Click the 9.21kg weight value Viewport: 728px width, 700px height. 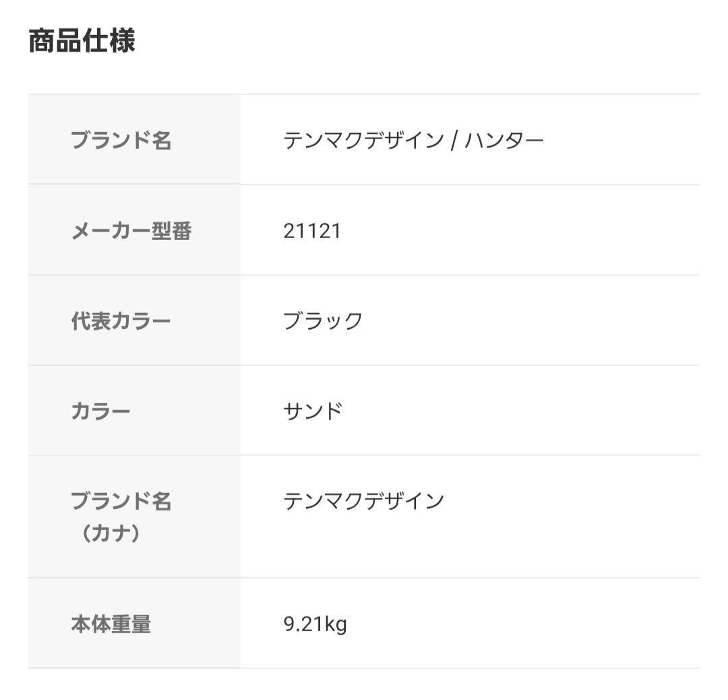click(x=315, y=624)
